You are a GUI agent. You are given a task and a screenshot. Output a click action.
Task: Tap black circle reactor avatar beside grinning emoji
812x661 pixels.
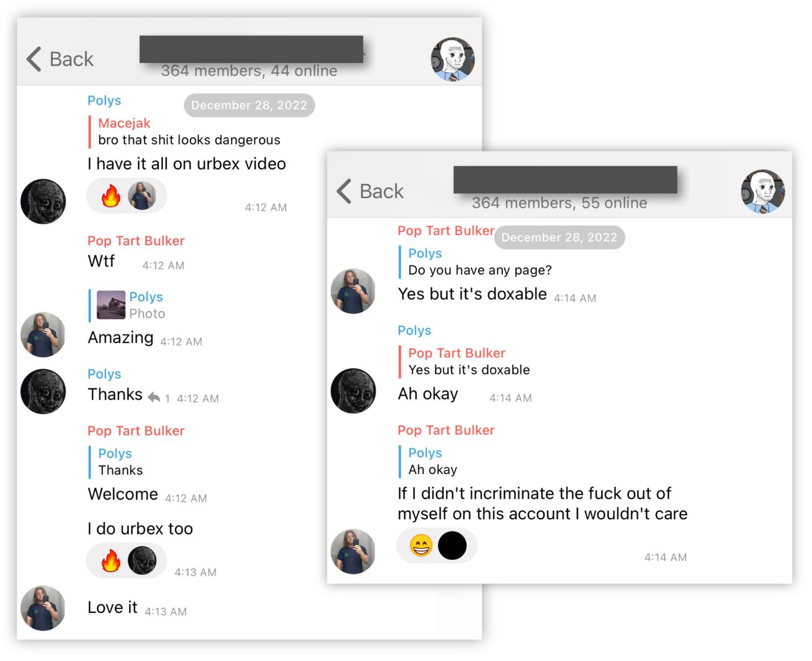[453, 546]
